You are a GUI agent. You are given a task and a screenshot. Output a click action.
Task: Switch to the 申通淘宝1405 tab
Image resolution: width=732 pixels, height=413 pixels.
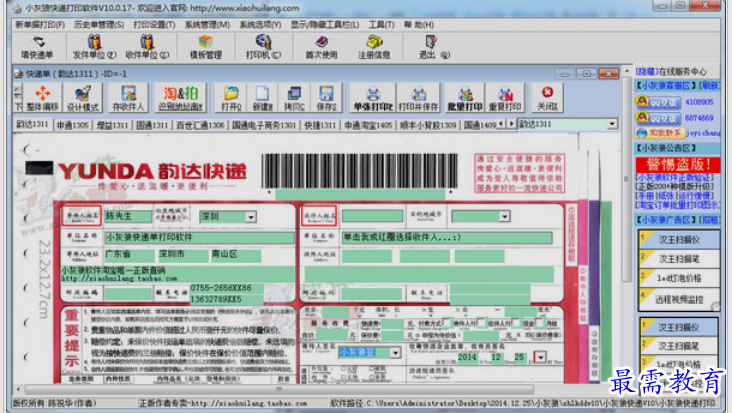368,125
